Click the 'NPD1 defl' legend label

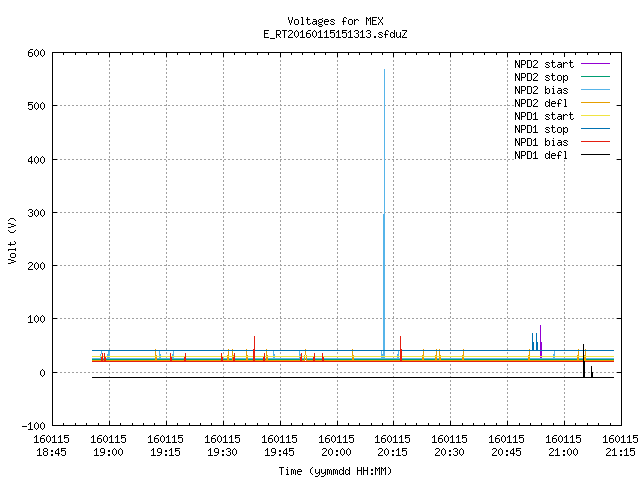click(541, 156)
